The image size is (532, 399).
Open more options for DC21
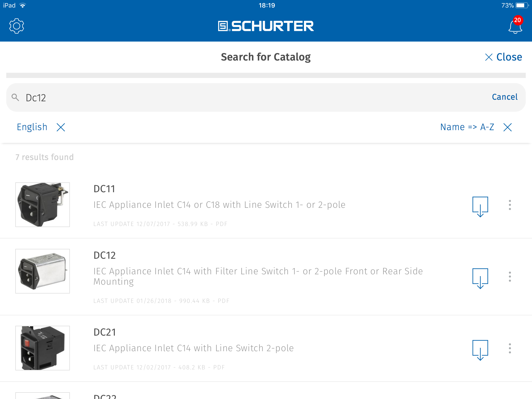point(510,348)
